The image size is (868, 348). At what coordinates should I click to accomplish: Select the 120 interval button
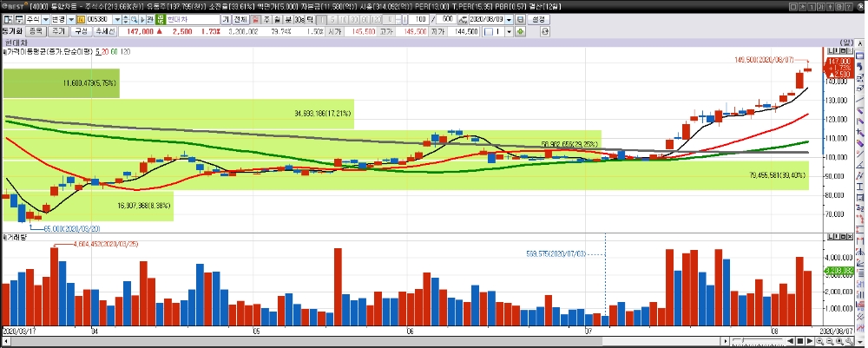(x=377, y=19)
